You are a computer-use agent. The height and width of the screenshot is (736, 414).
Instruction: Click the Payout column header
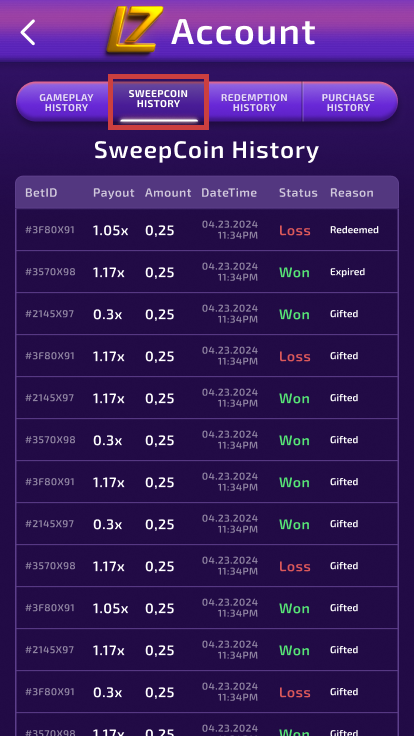coord(114,192)
